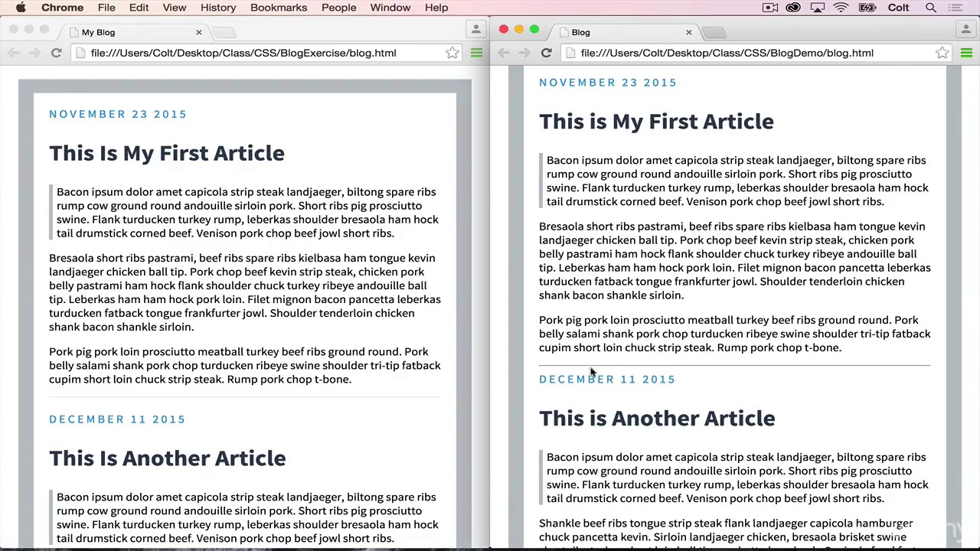Image resolution: width=980 pixels, height=551 pixels.
Task: Open Chrome menu in My Blog window
Action: pyautogui.click(x=476, y=53)
